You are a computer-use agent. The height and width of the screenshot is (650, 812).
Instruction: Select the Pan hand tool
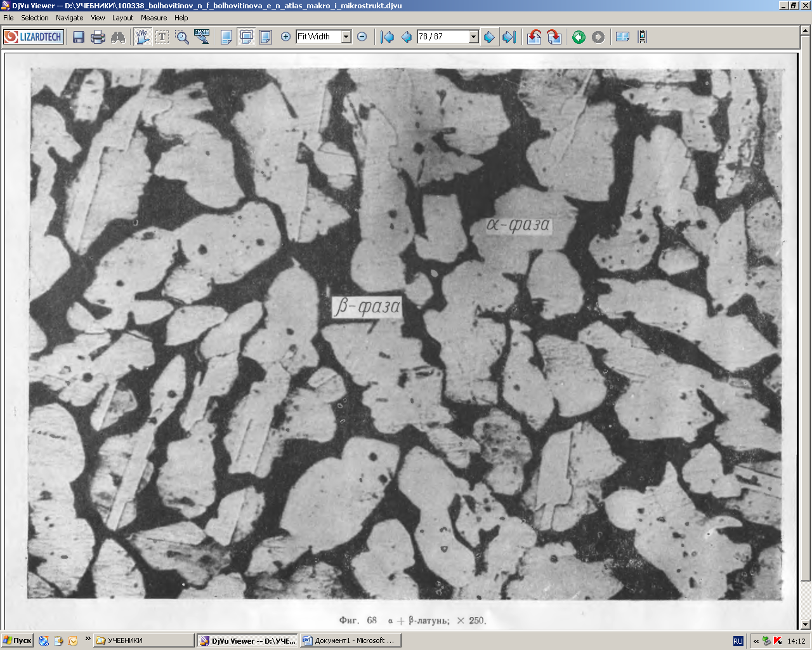coord(143,37)
